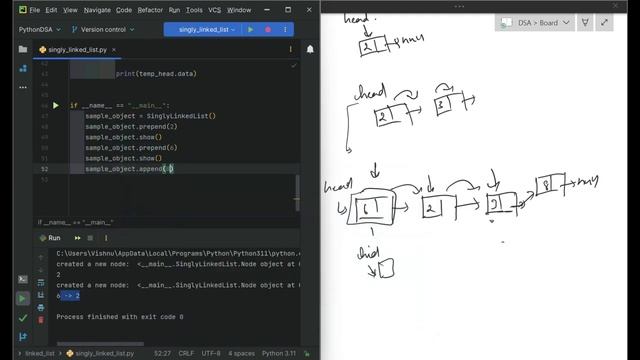
Task: Click whiteboard title bar ellipsis
Action: [459, 6]
